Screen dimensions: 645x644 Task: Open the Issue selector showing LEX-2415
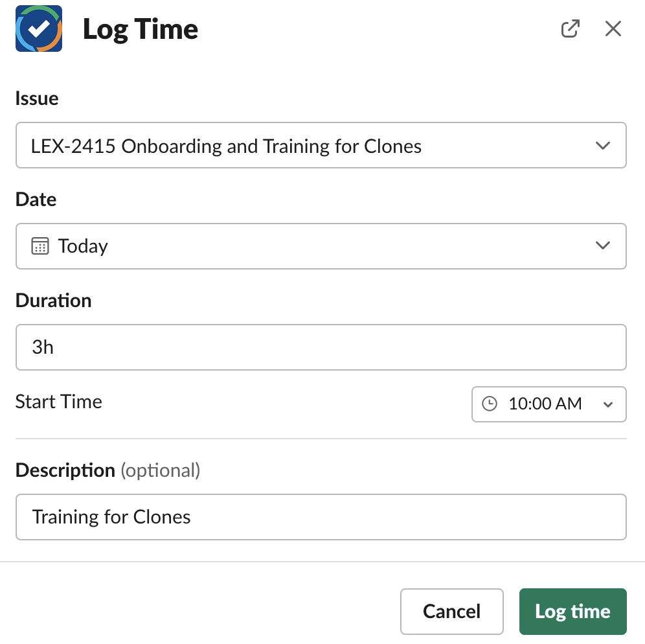pyautogui.click(x=321, y=145)
